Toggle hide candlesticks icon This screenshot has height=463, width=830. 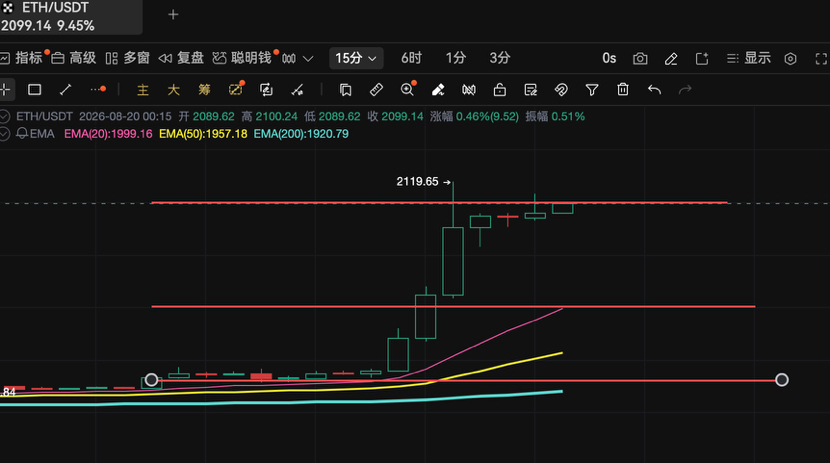(x=468, y=90)
